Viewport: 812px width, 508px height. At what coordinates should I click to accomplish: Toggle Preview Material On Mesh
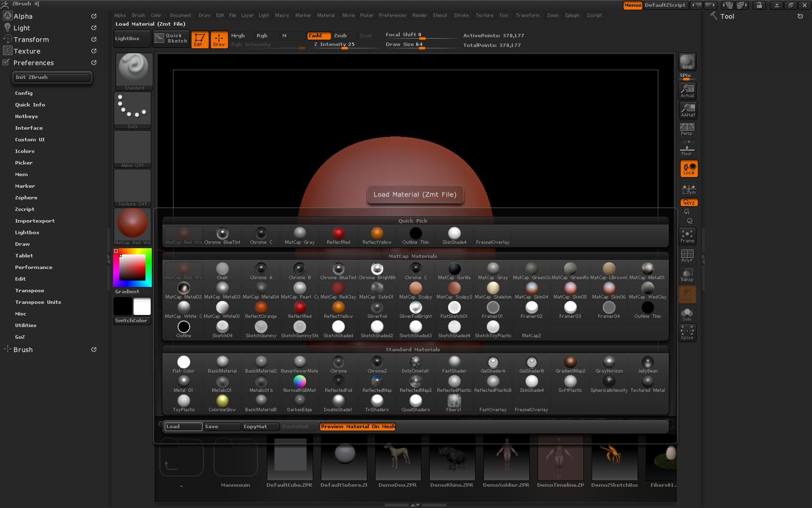(357, 427)
